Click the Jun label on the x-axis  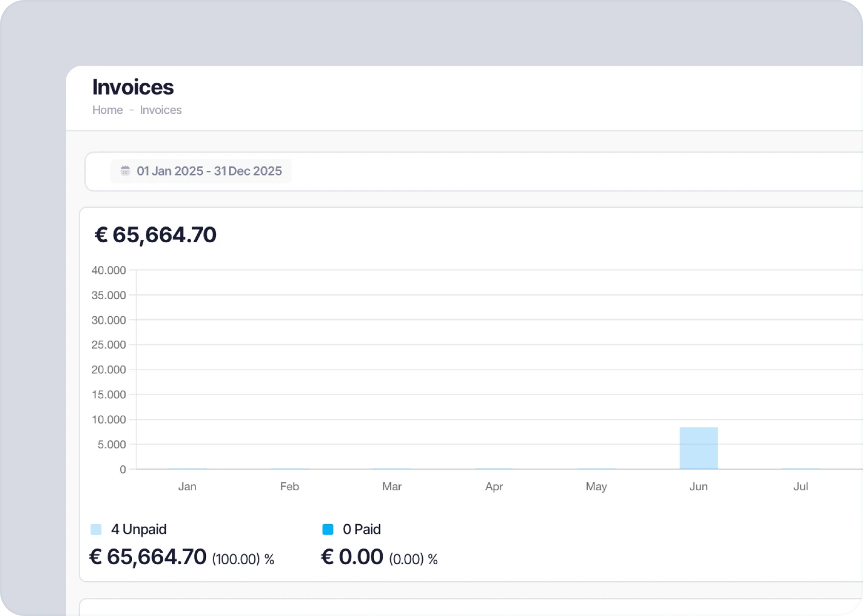699,487
